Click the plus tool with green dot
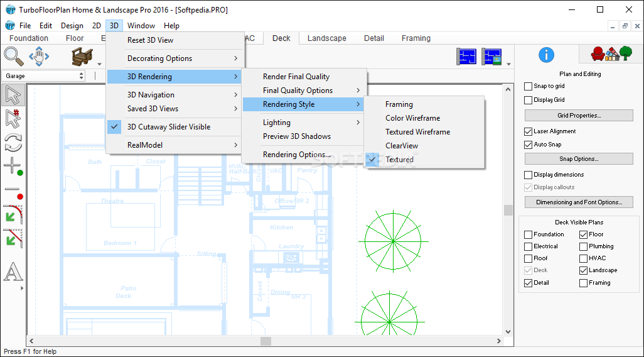Image resolution: width=644 pixels, height=357 pixels. pos(13,167)
